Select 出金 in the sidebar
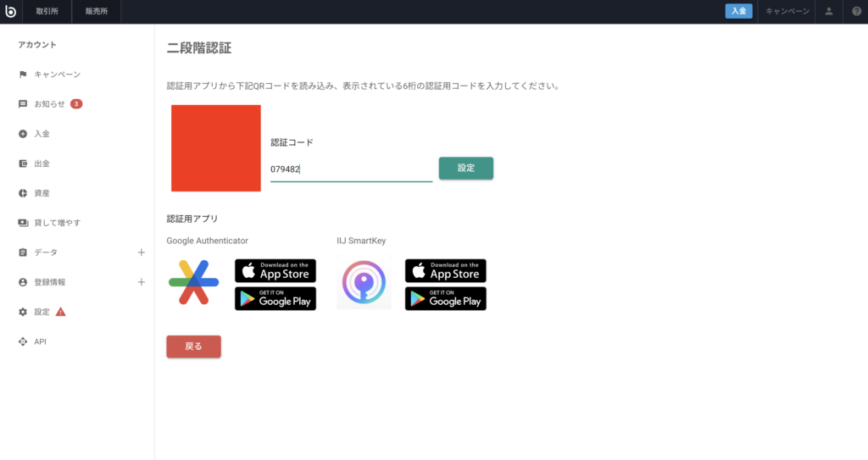 coord(42,163)
